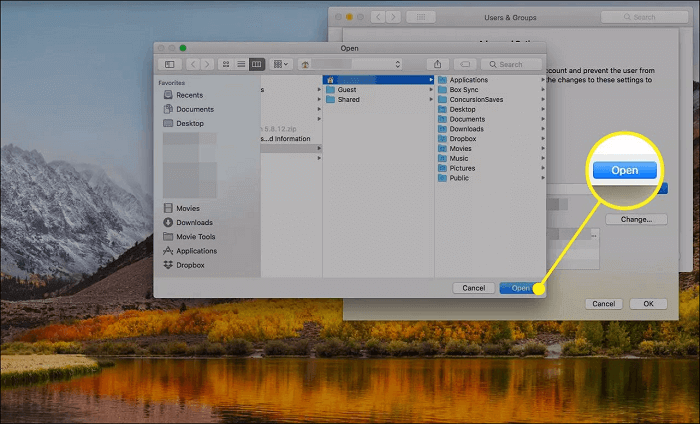Select Recents in the Favorites sidebar
Image resolution: width=700 pixels, height=424 pixels.
click(189, 95)
